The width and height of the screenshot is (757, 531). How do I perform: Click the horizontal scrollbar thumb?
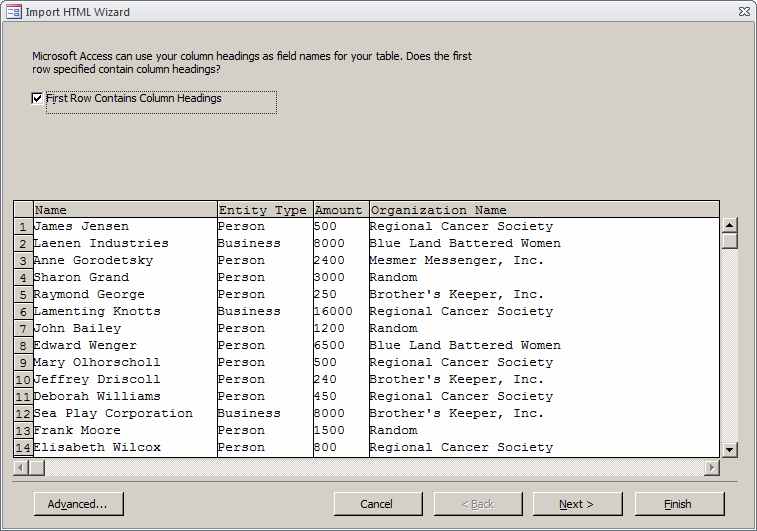click(37, 467)
